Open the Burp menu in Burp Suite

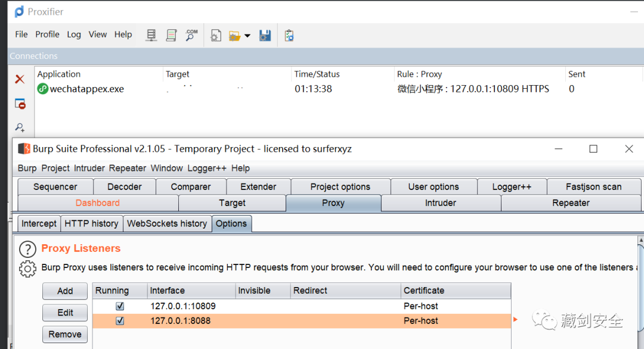point(27,168)
